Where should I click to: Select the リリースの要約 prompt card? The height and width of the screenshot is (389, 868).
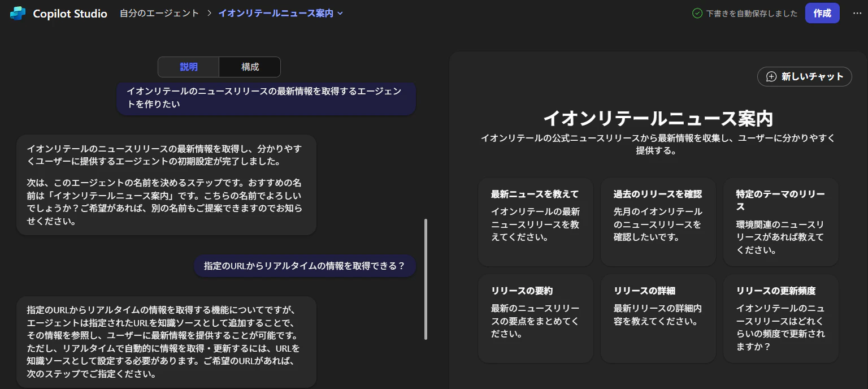point(536,319)
